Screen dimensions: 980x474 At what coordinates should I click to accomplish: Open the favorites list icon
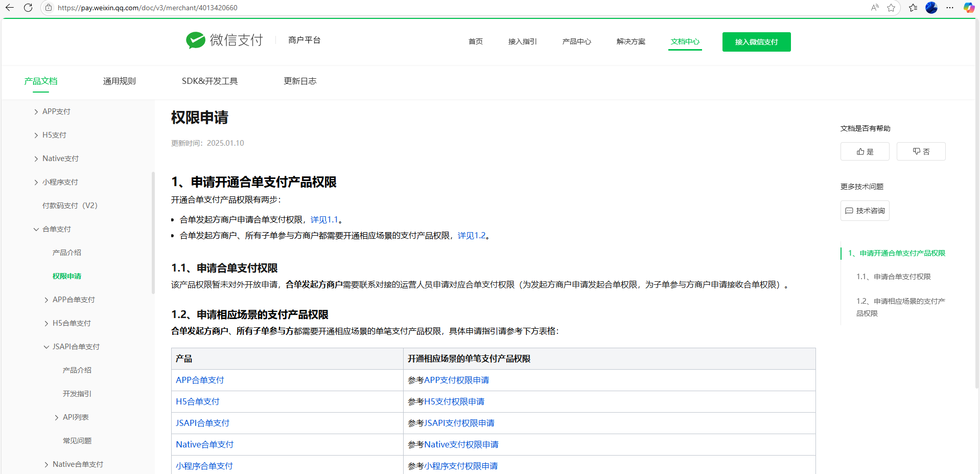[913, 8]
